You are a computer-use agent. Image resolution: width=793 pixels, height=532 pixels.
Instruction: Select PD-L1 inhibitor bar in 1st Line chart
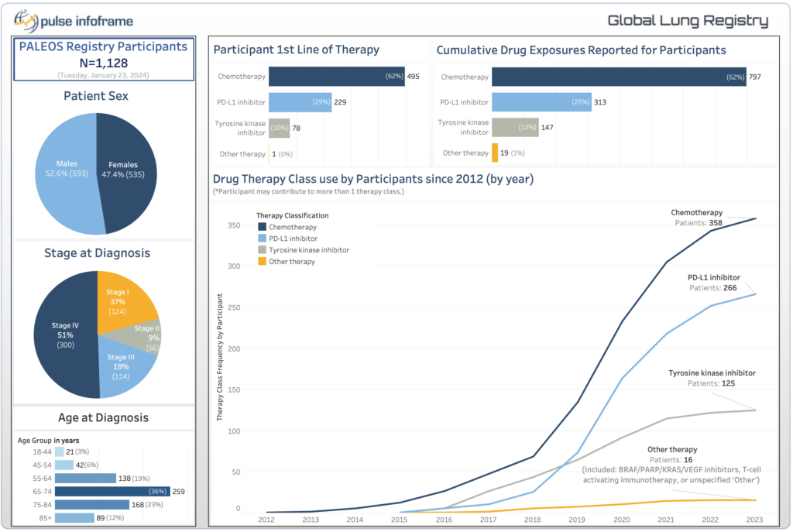pos(300,102)
